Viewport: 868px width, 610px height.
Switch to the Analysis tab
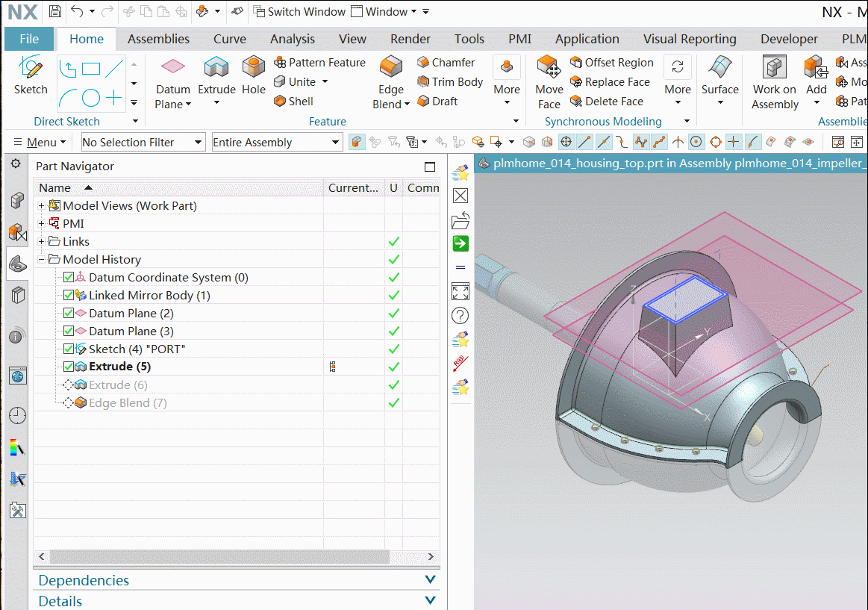coord(293,39)
